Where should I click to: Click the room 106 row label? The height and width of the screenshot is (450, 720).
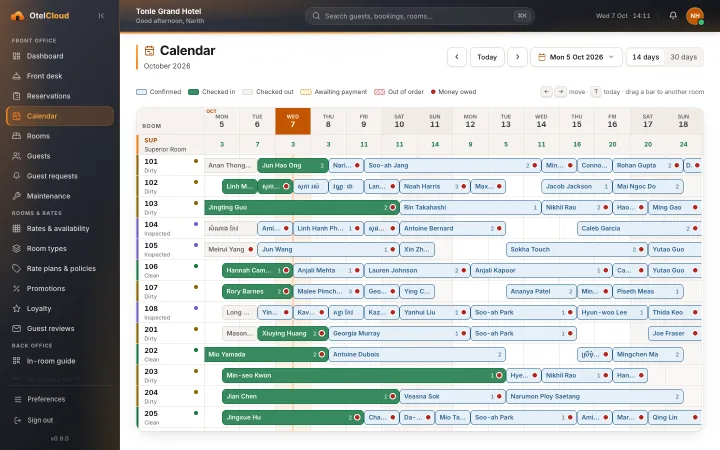pyautogui.click(x=171, y=270)
